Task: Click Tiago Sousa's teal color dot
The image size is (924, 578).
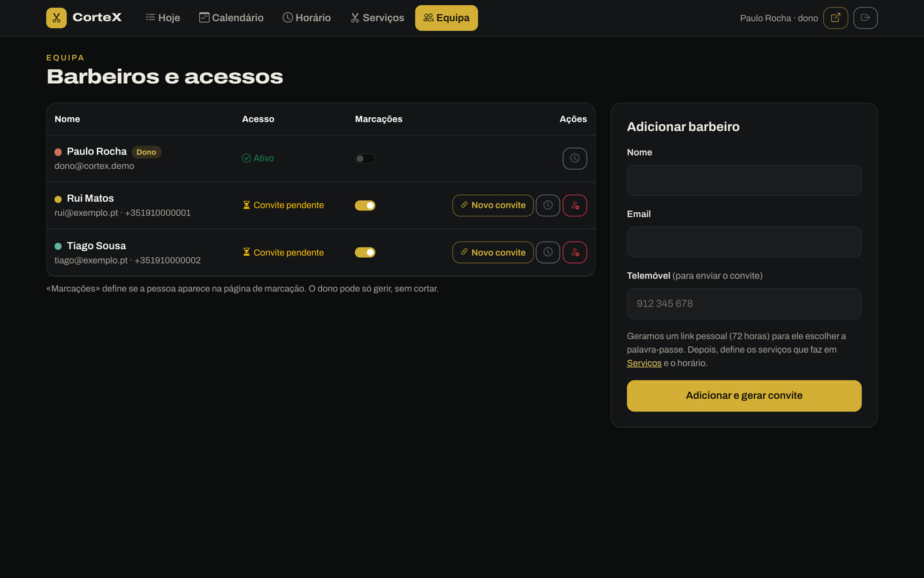Action: (x=58, y=246)
